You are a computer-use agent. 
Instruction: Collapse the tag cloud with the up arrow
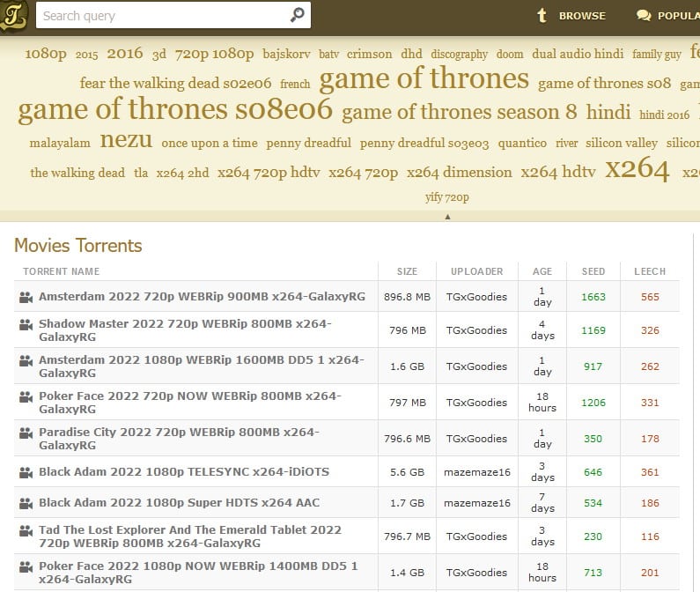click(447, 216)
